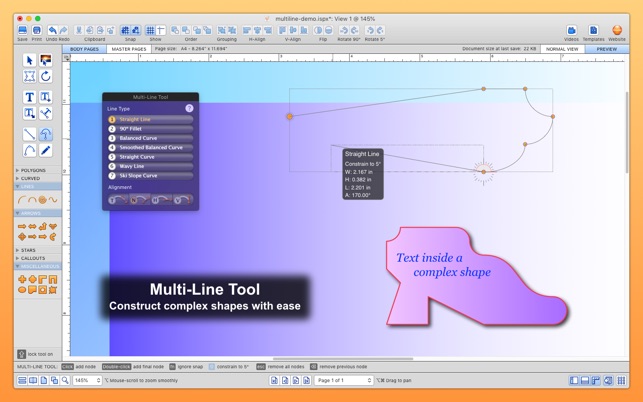
Task: Open Templates from the toolbar
Action: click(x=593, y=30)
